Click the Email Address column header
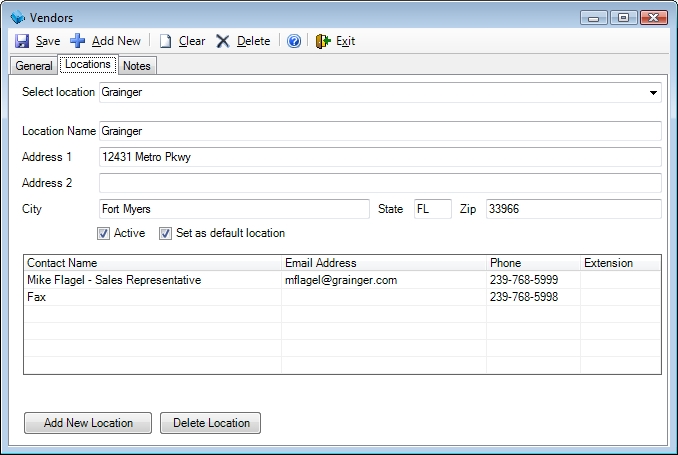The image size is (678, 455). pyautogui.click(x=384, y=263)
